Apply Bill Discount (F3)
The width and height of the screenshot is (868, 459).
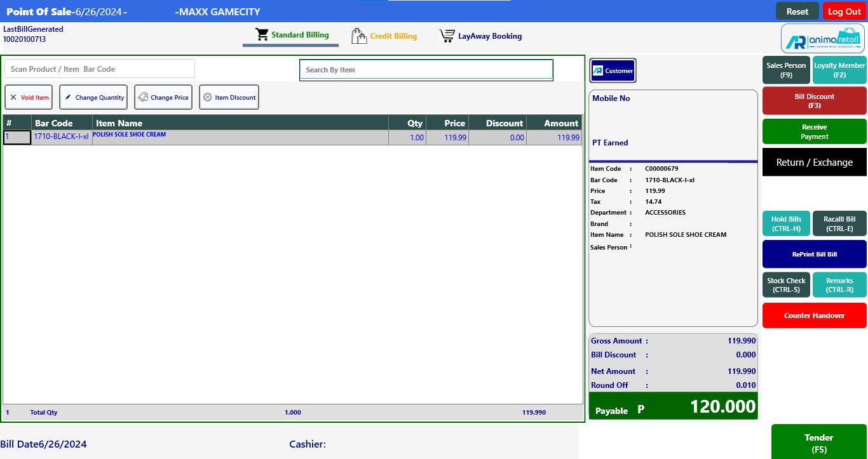pyautogui.click(x=814, y=101)
